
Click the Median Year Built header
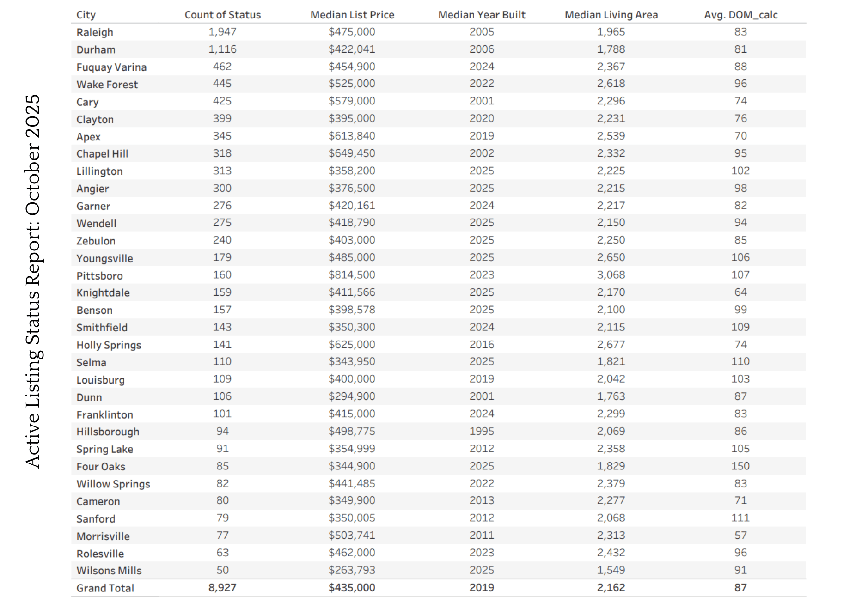[x=482, y=15]
